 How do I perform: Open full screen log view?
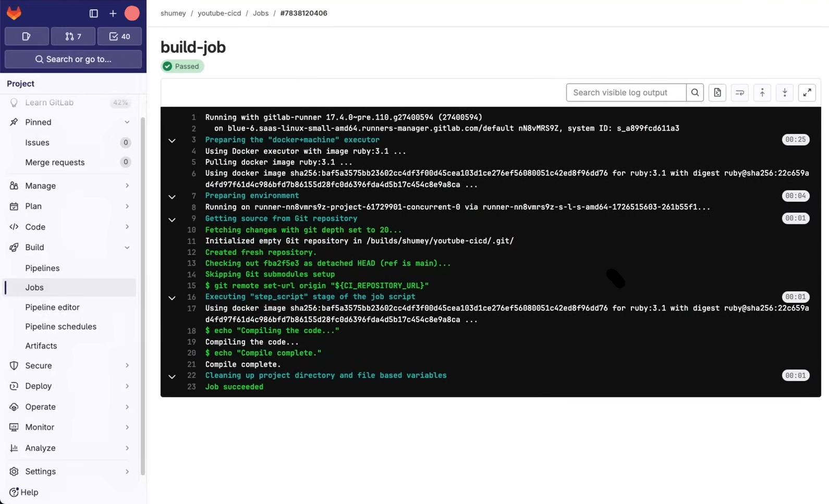coord(807,93)
